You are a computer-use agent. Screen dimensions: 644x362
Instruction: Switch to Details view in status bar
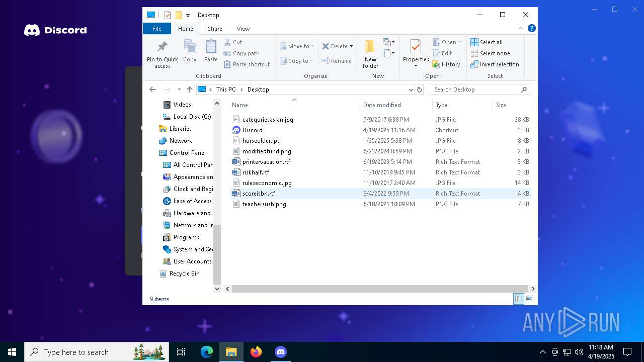(x=519, y=299)
